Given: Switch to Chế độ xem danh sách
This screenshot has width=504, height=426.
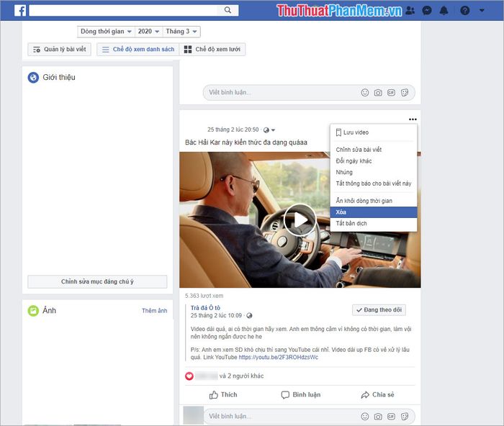Looking at the screenshot, I should point(138,49).
